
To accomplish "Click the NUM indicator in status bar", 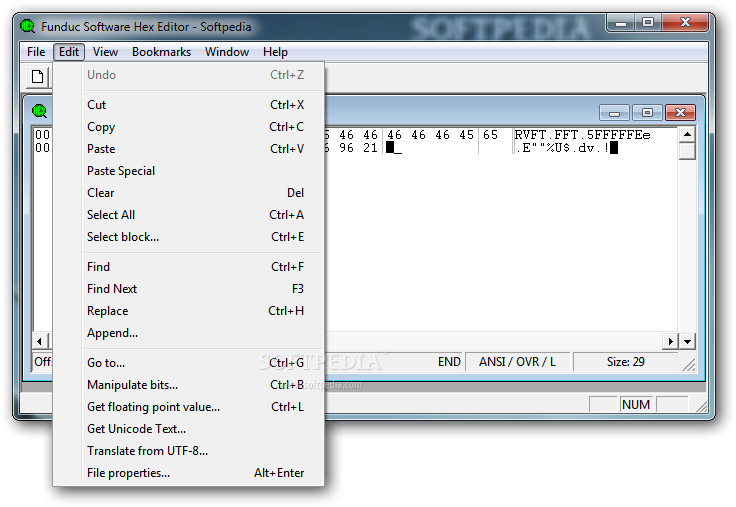I will point(636,405).
